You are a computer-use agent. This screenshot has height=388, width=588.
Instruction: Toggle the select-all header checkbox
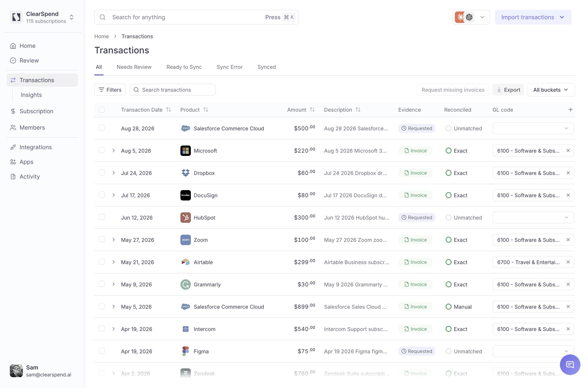pos(102,110)
